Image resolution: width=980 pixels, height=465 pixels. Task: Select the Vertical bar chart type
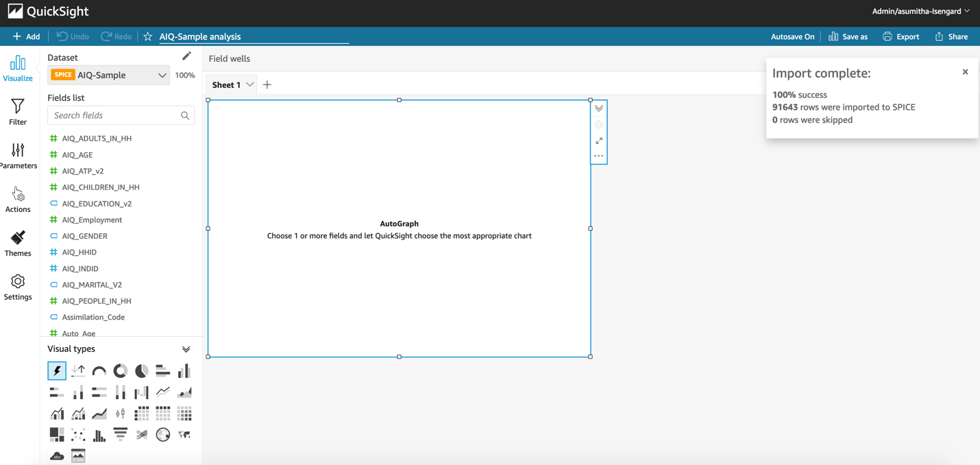184,371
